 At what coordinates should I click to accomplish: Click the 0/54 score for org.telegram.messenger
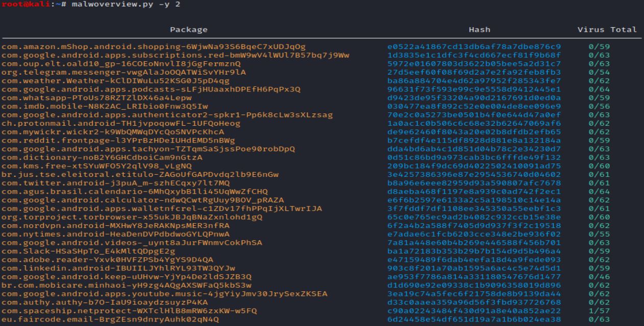pyautogui.click(x=599, y=72)
